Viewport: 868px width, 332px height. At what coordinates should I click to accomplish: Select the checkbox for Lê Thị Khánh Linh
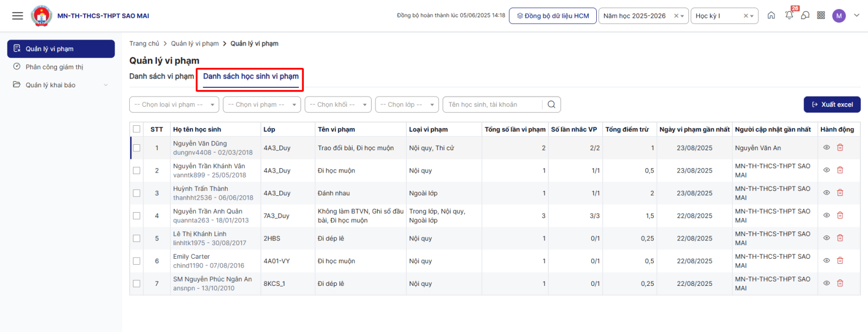(x=137, y=238)
